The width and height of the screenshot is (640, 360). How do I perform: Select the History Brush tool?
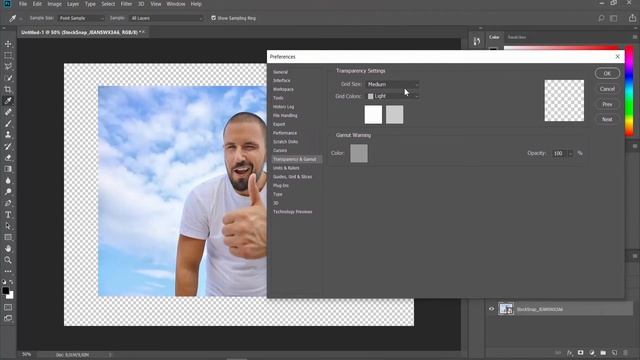pyautogui.click(x=8, y=146)
